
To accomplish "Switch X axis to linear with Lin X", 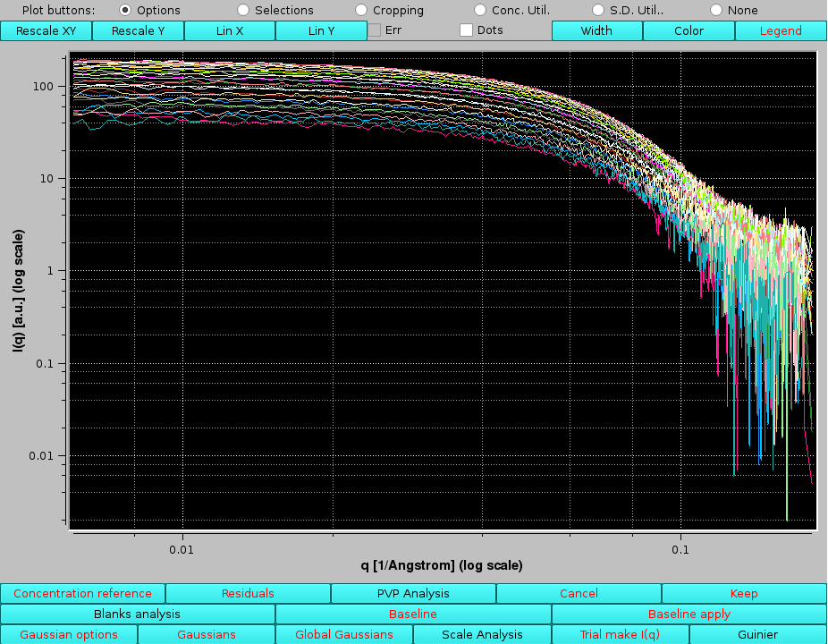I will [230, 30].
